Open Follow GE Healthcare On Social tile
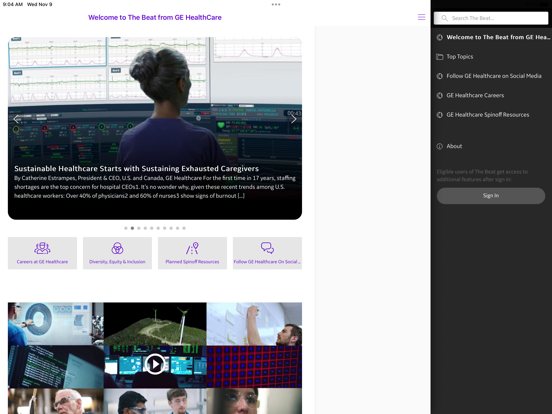Screen dimensions: 552x414 pos(267,253)
